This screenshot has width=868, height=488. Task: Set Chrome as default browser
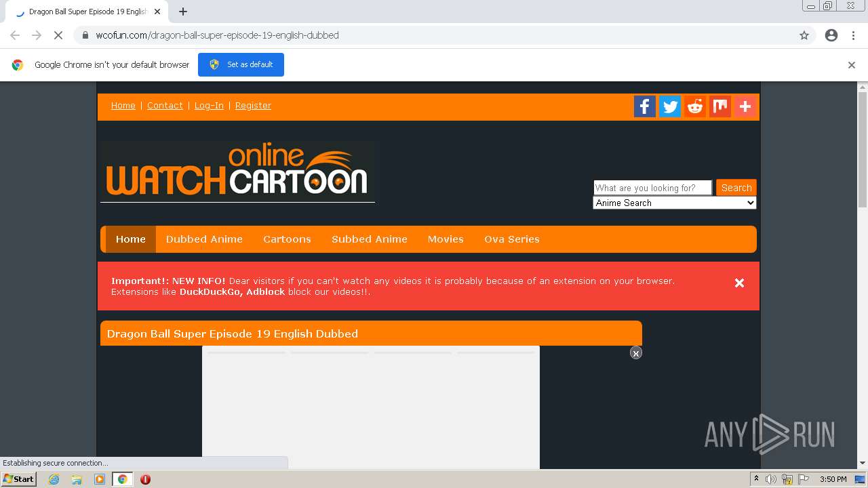tap(241, 65)
